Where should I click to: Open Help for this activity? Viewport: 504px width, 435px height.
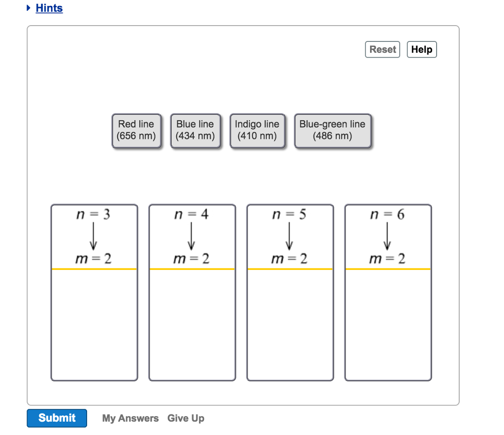click(421, 49)
